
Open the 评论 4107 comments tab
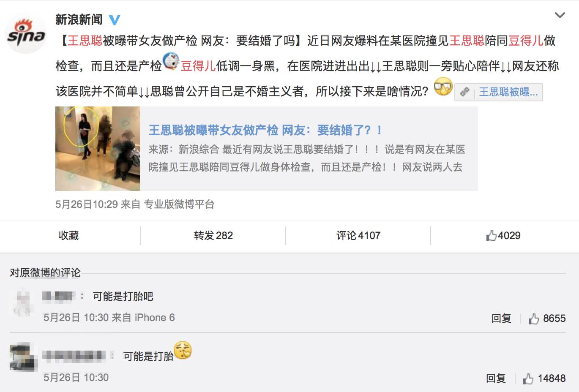pyautogui.click(x=358, y=235)
